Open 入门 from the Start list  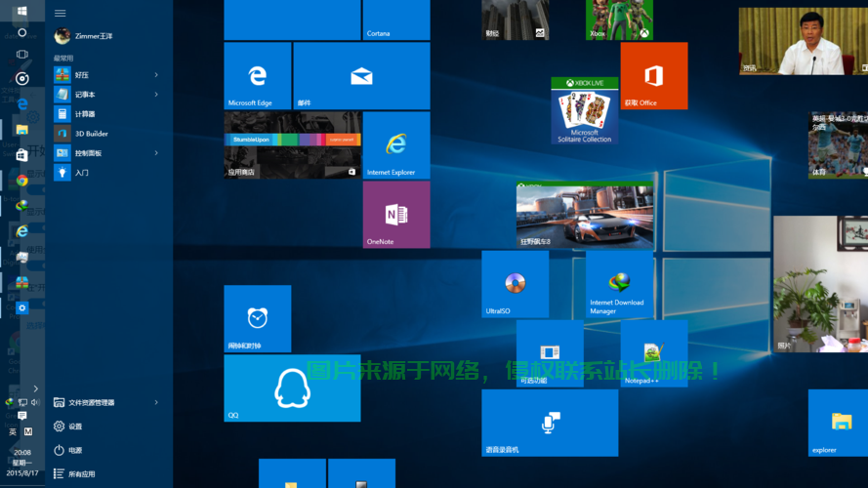[109, 173]
